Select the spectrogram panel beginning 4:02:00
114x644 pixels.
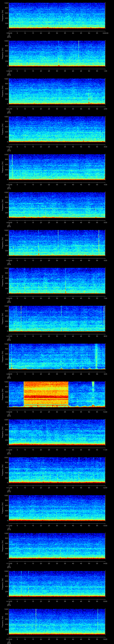point(57,129)
